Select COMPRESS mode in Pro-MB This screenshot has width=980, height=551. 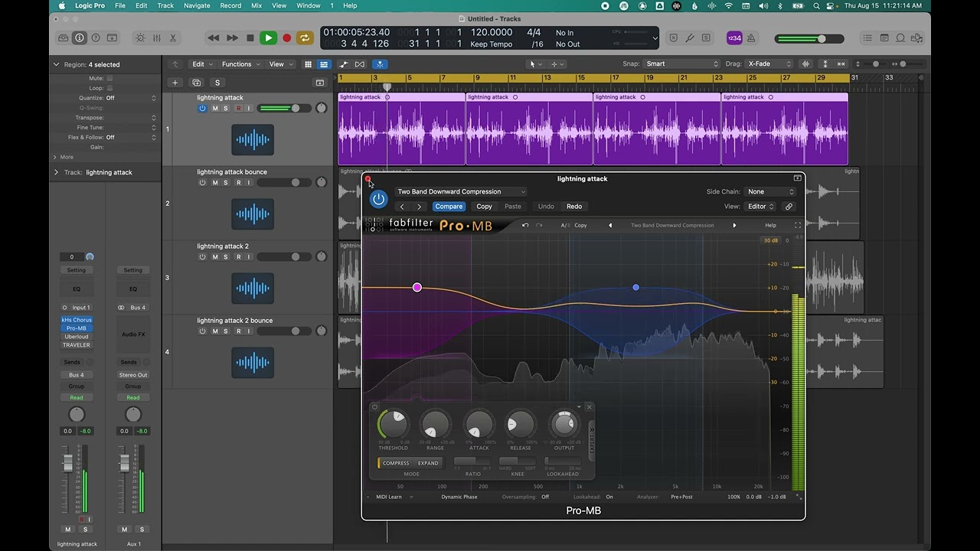pyautogui.click(x=396, y=463)
